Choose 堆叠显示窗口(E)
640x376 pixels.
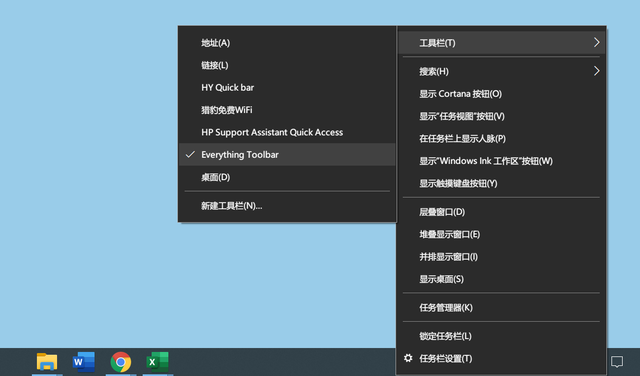pos(502,234)
